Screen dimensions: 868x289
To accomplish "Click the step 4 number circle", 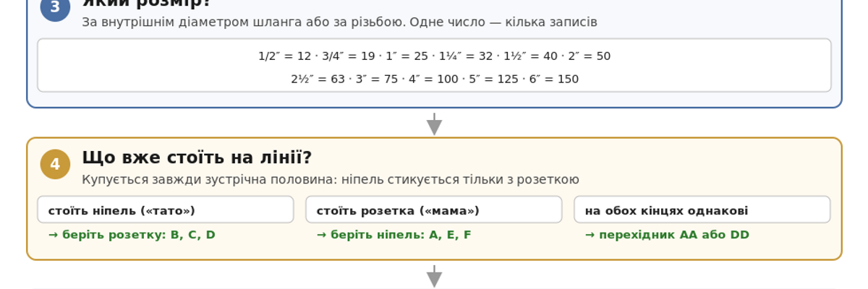I will point(55,164).
